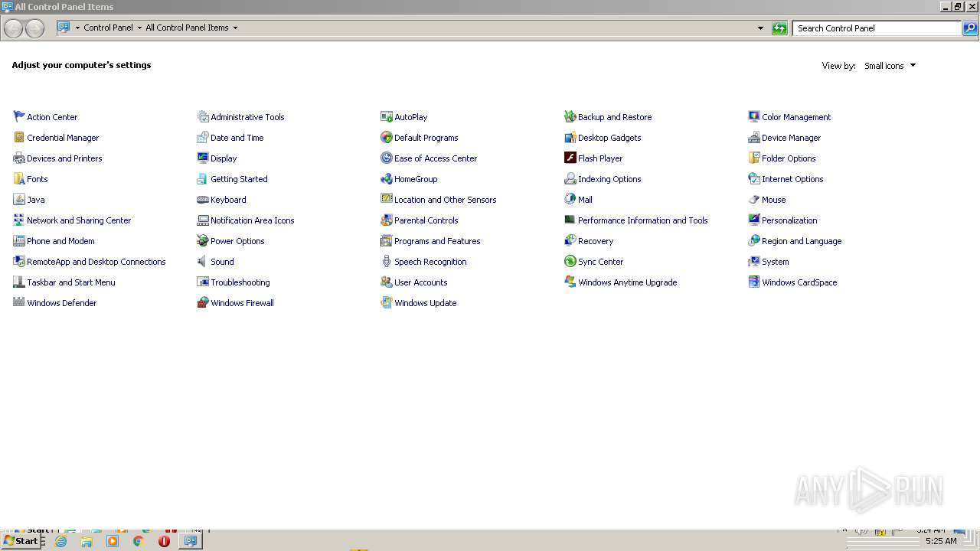This screenshot has height=551, width=980.
Task: Open the Indexing Options link
Action: (x=609, y=179)
